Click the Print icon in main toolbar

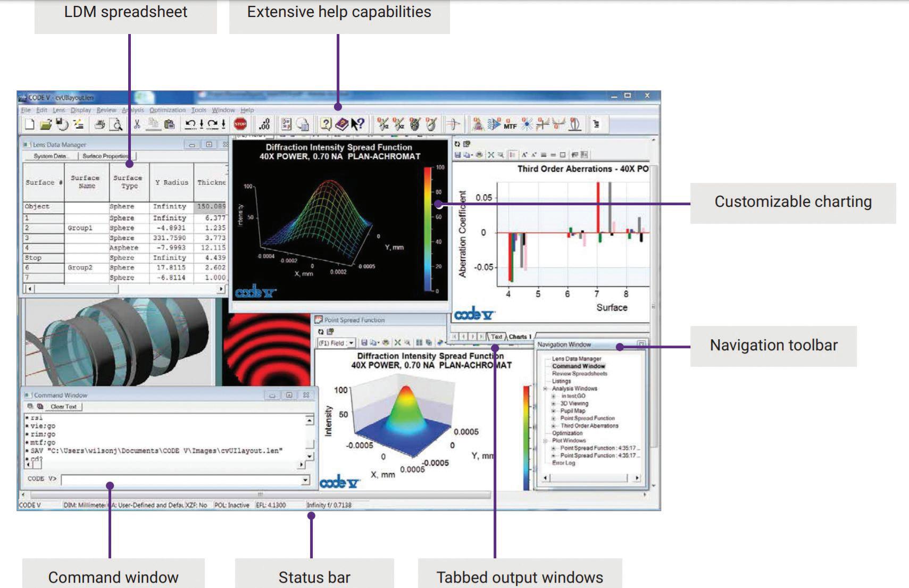(x=99, y=124)
